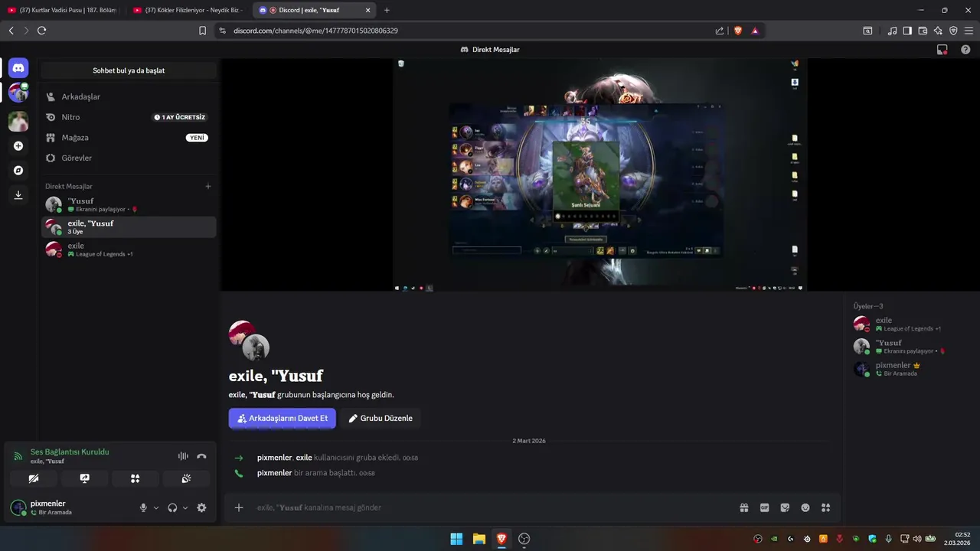This screenshot has width=980, height=551.
Task: Open Brave Shields lion icon
Action: tap(738, 31)
